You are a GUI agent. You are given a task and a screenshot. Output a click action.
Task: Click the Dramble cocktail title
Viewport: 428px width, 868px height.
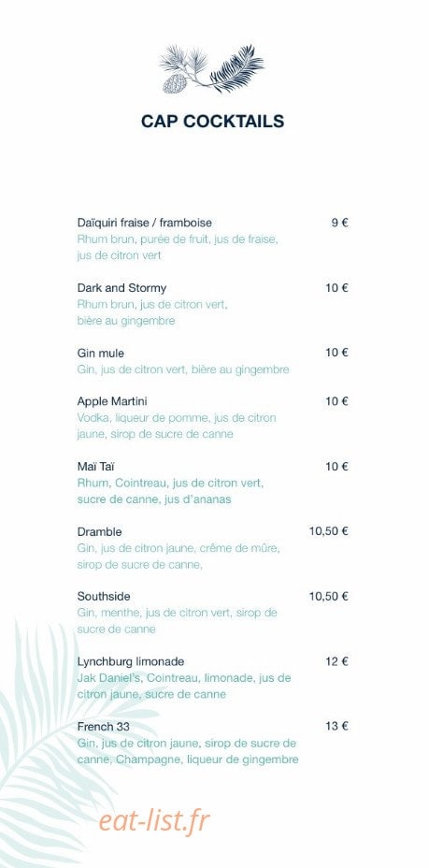coord(100,531)
